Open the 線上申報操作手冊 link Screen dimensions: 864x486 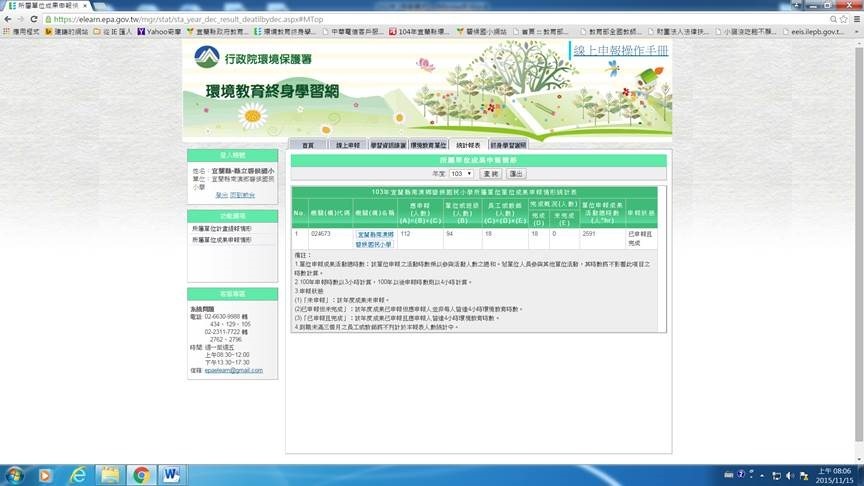[620, 50]
